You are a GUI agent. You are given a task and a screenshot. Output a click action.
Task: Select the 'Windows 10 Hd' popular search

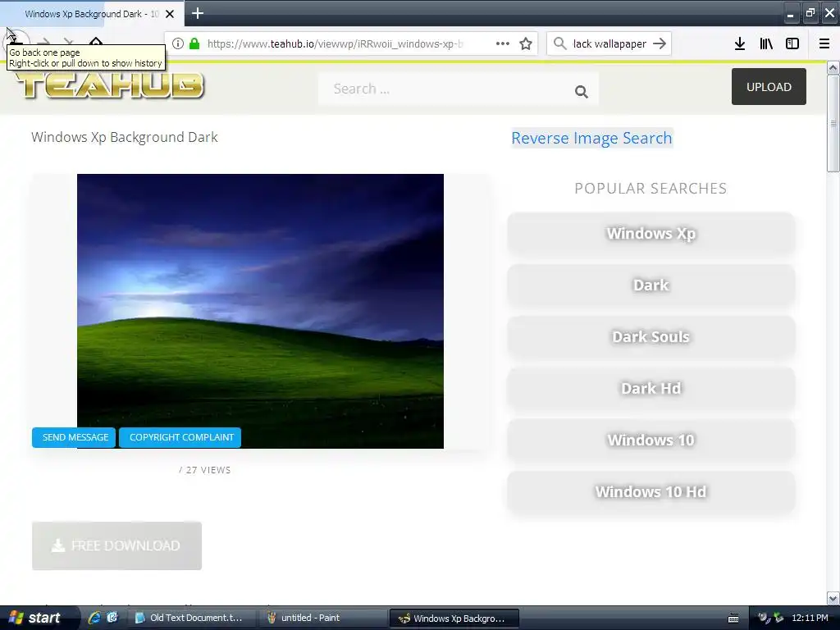(651, 492)
